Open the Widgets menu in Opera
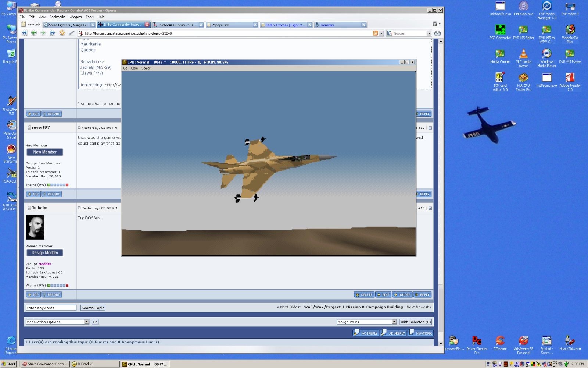Viewport: 588px width, 368px height. (x=75, y=17)
